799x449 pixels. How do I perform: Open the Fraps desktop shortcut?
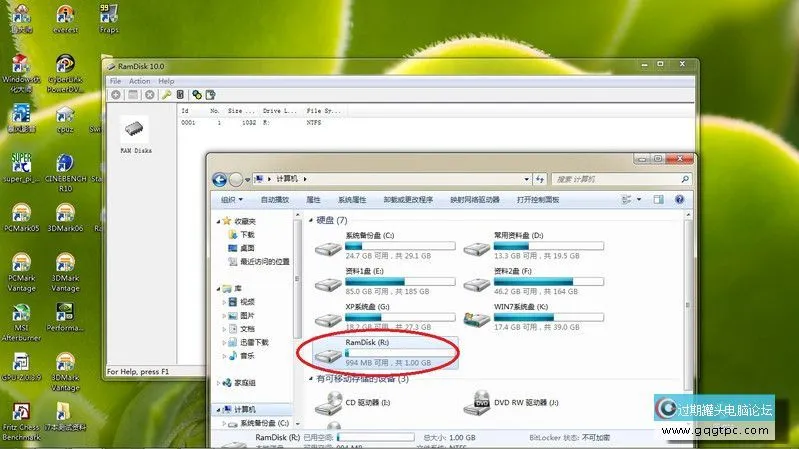pyautogui.click(x=109, y=19)
